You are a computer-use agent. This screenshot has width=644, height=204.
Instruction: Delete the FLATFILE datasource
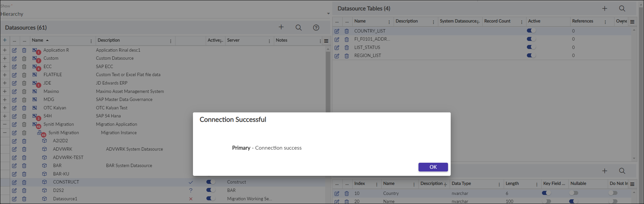pos(24,75)
